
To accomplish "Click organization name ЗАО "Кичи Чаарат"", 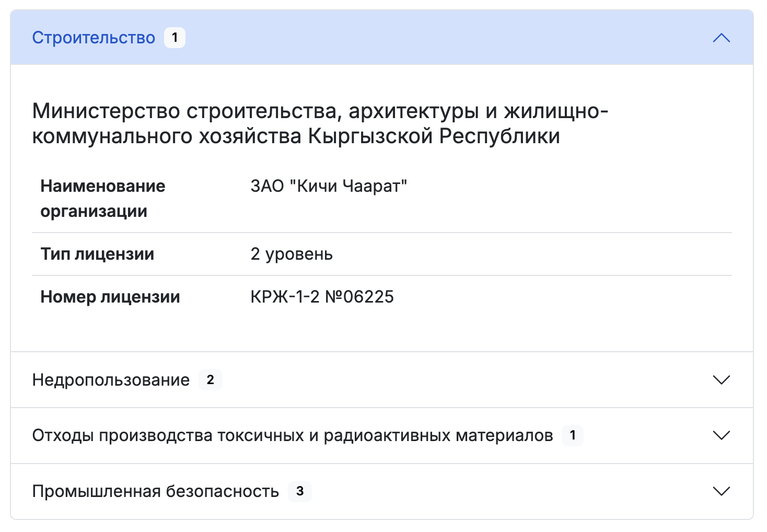I will coord(329,186).
